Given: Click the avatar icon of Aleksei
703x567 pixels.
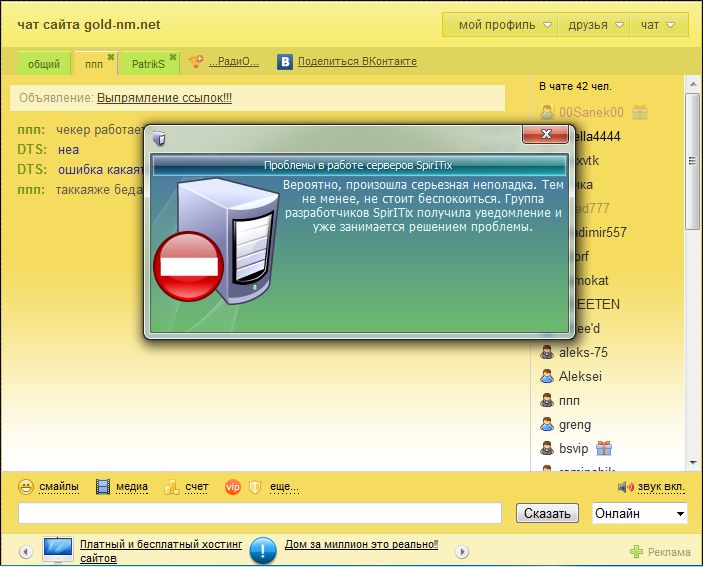Looking at the screenshot, I should click(547, 376).
